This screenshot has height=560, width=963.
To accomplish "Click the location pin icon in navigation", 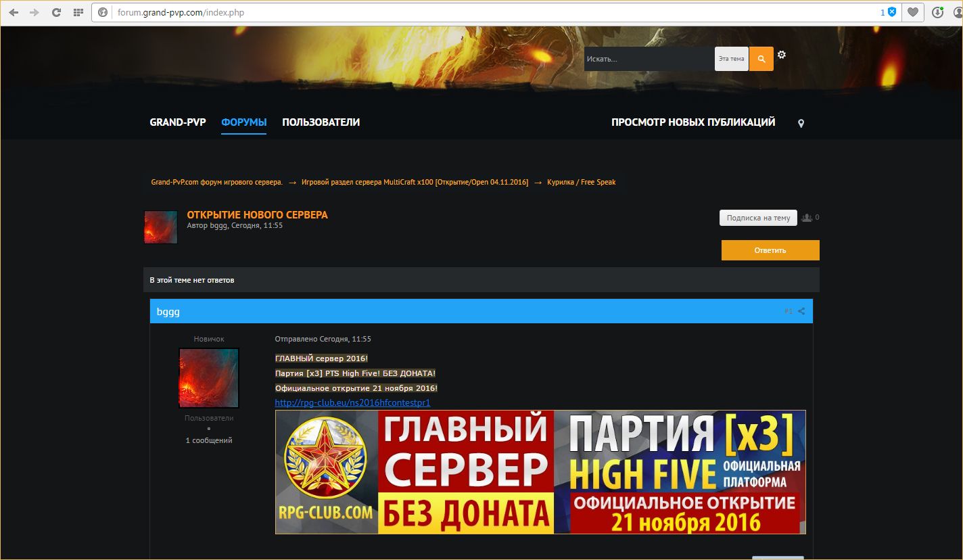I will [801, 124].
